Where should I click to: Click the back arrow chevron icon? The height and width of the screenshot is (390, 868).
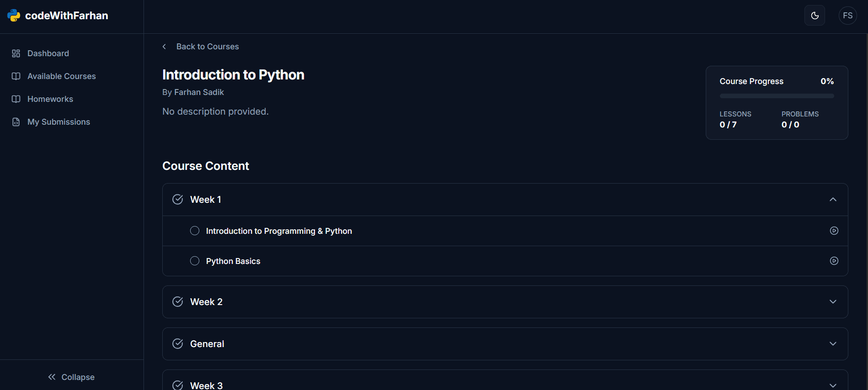pos(165,47)
